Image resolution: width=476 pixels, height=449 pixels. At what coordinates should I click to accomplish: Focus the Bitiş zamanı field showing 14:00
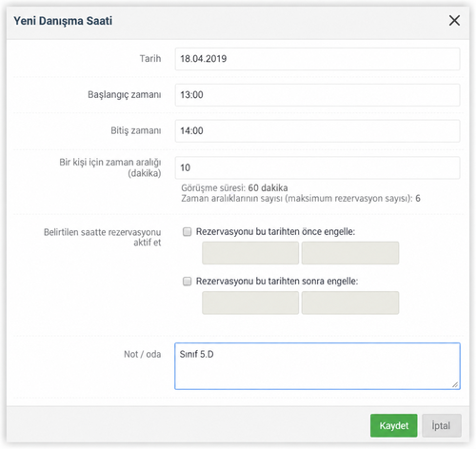pyautogui.click(x=317, y=131)
